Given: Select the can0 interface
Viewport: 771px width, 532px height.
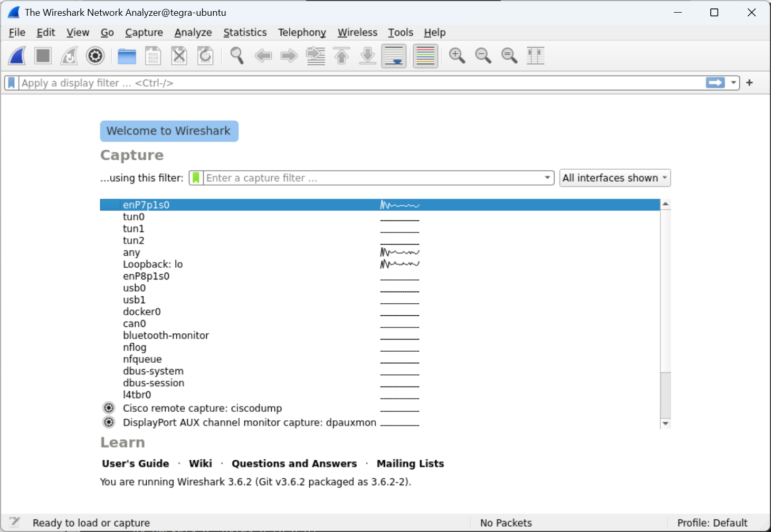Looking at the screenshot, I should pyautogui.click(x=380, y=324).
